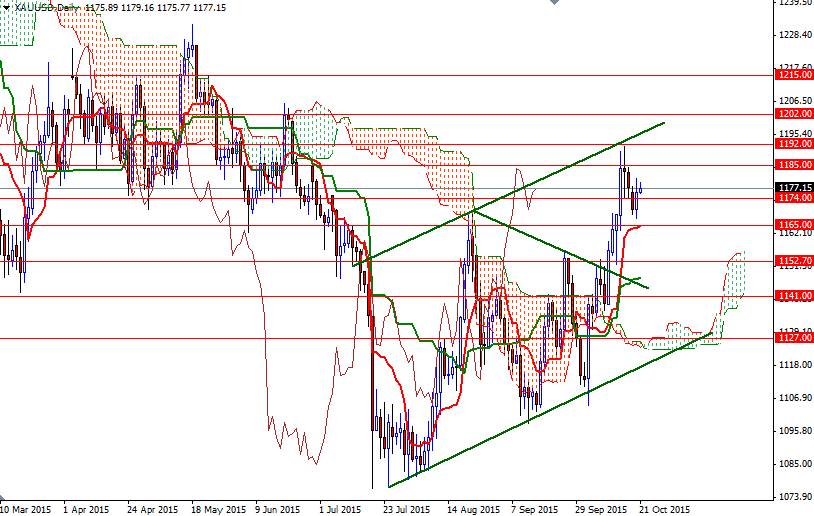Select the 1215.00 red price level label
The height and width of the screenshot is (516, 814).
[794, 75]
